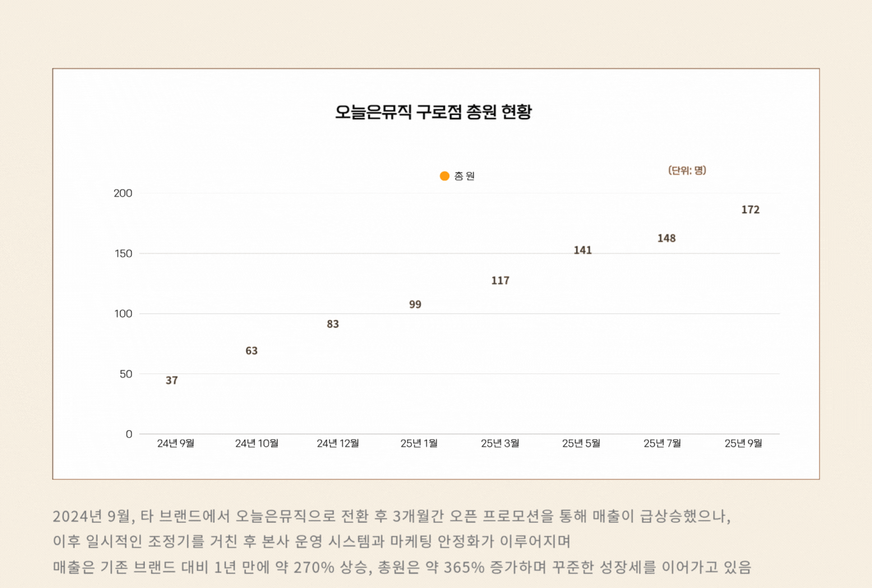This screenshot has height=588, width=872.
Task: Click x-axis label 24년 9월
Action: [x=176, y=443]
